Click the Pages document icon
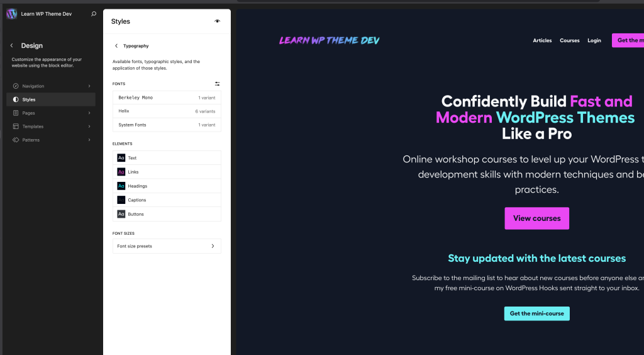 click(x=16, y=113)
